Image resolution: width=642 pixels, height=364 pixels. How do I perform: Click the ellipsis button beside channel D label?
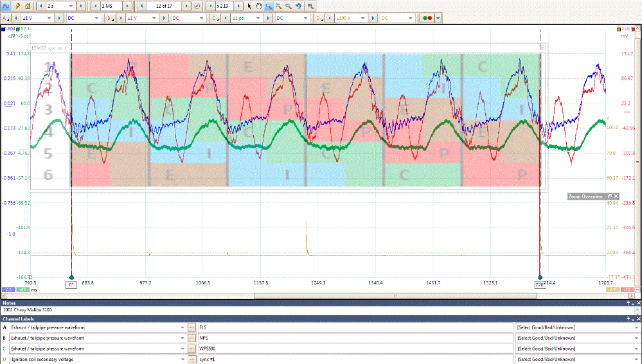coord(192,360)
